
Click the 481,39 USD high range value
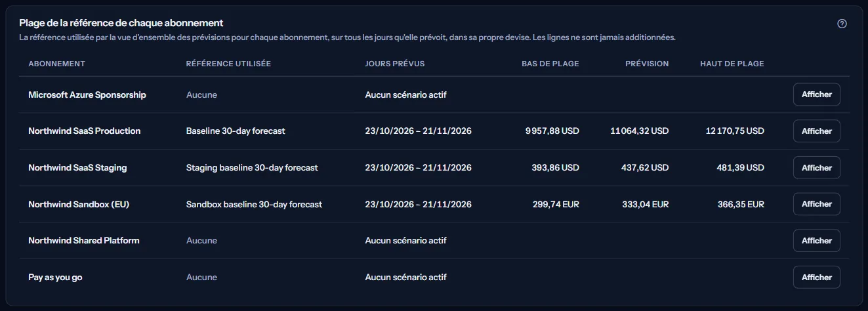tap(741, 167)
